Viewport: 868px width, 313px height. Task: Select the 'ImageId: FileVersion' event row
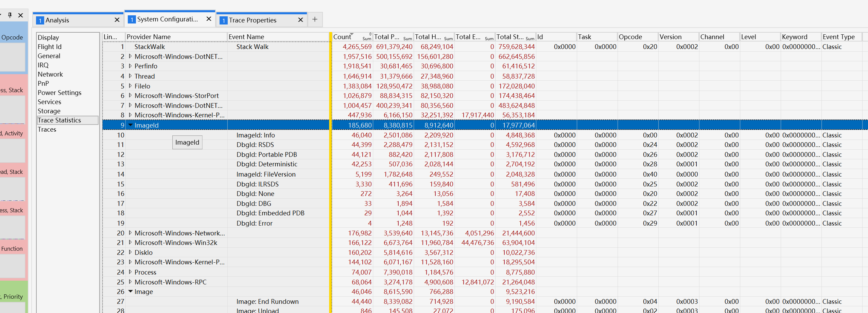(x=485, y=174)
